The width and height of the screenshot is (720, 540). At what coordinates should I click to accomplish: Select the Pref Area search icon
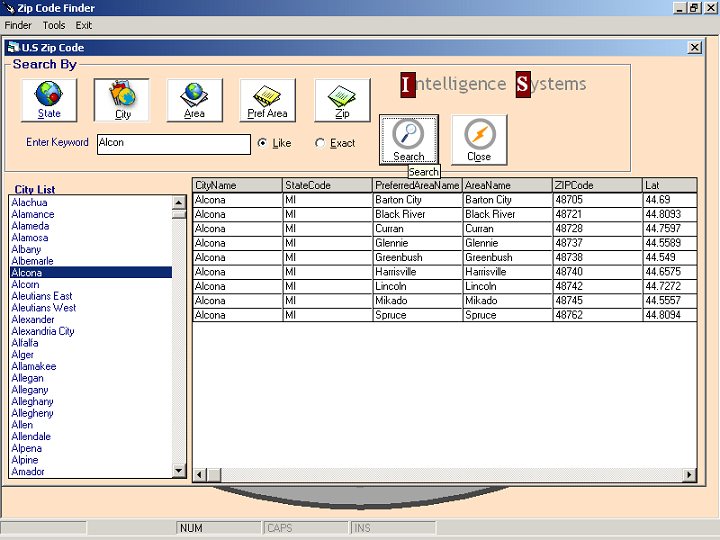click(267, 100)
